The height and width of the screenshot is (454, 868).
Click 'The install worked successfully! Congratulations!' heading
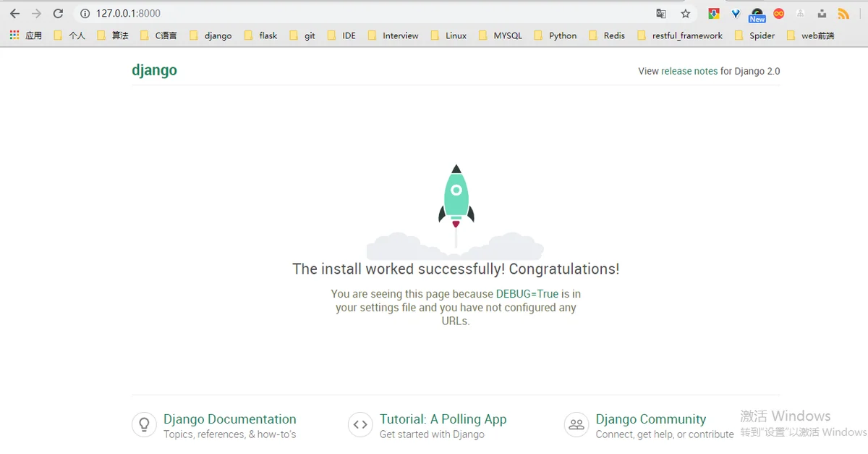[x=456, y=269]
